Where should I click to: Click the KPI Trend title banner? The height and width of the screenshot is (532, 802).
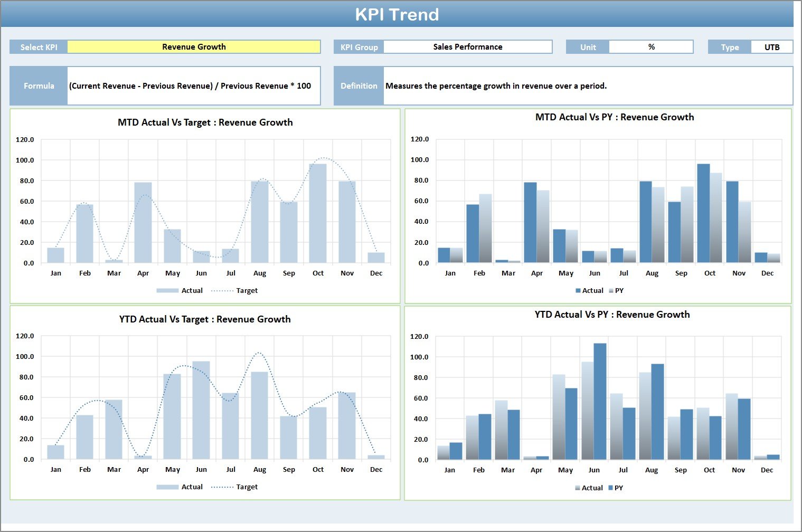click(399, 14)
